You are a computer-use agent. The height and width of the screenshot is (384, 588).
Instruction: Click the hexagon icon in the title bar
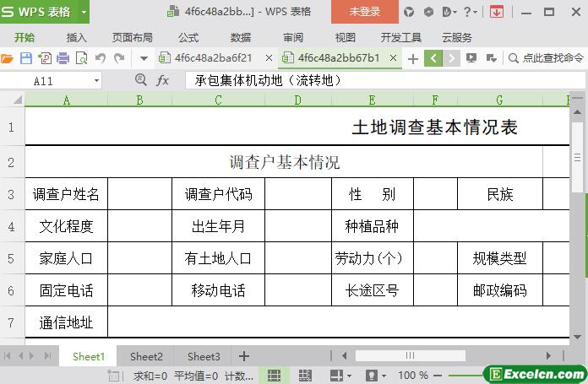(428, 13)
